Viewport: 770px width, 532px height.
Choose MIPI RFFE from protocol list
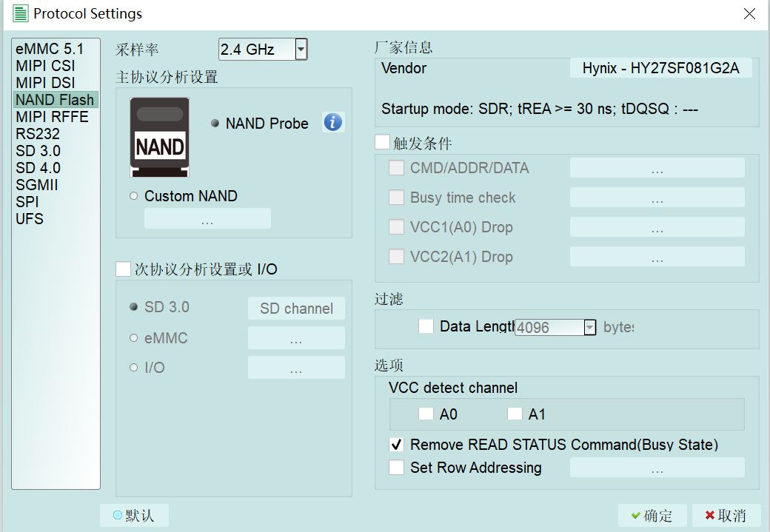(x=52, y=117)
